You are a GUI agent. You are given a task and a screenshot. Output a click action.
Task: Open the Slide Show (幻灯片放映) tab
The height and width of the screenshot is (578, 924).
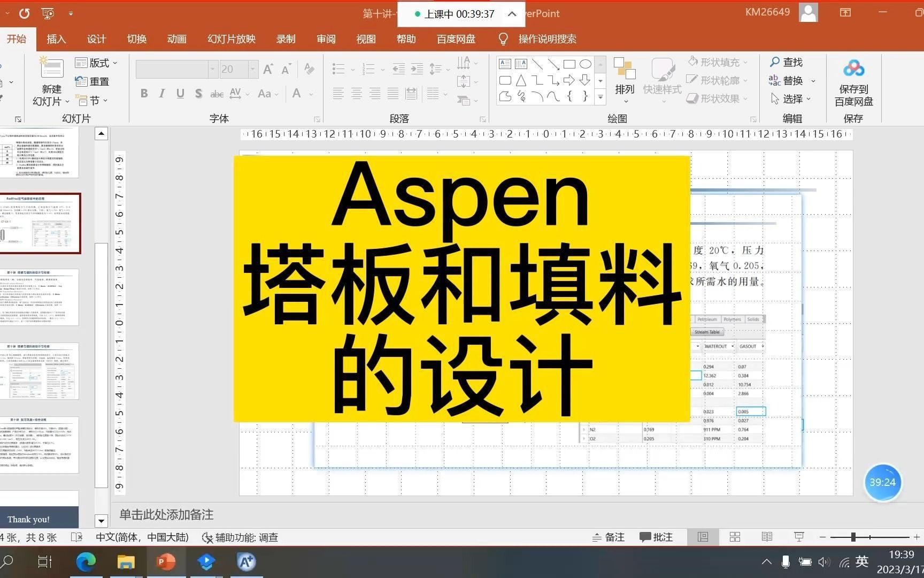[x=232, y=39]
